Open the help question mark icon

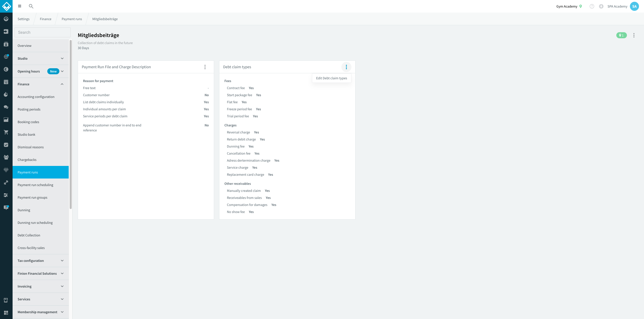pyautogui.click(x=592, y=6)
